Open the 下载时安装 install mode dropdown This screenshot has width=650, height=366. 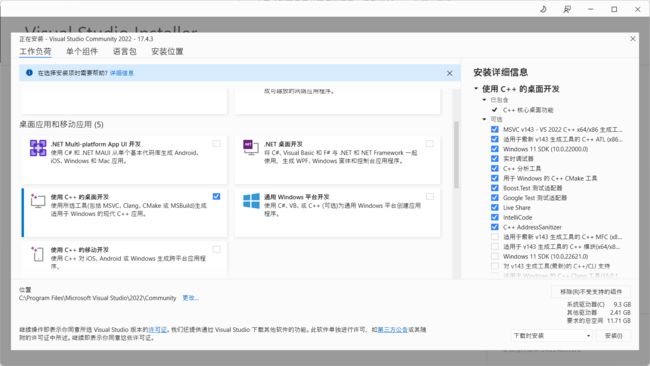pyautogui.click(x=552, y=335)
